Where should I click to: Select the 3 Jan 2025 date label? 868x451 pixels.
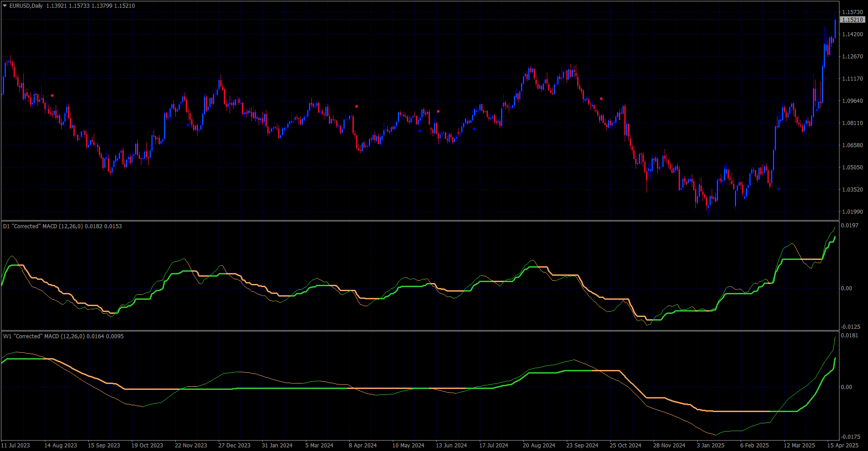coord(711,446)
